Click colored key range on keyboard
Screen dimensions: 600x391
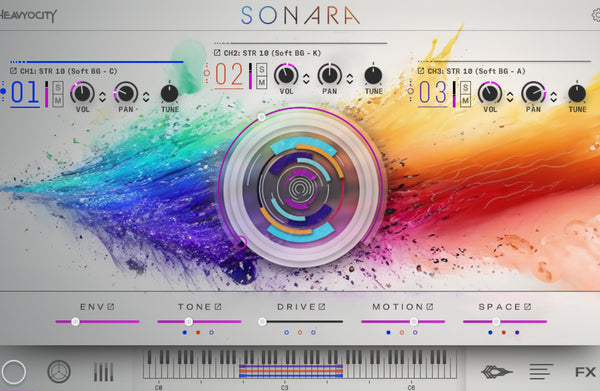(x=291, y=371)
